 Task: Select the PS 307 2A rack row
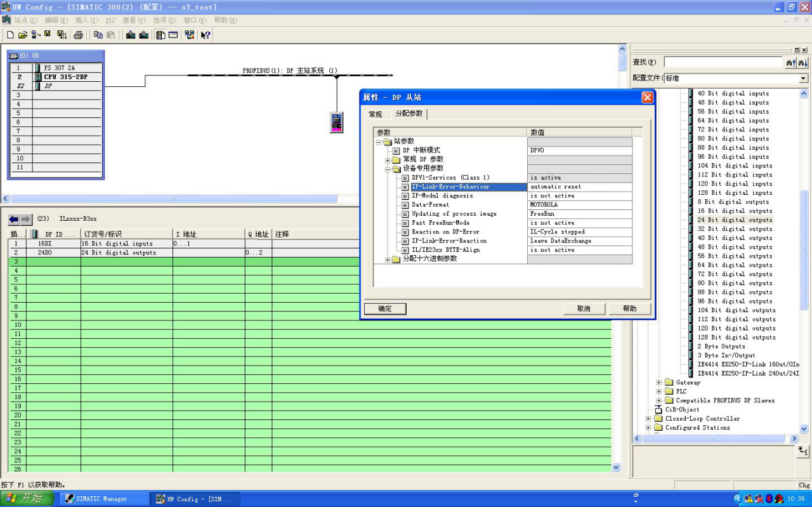[x=55, y=68]
